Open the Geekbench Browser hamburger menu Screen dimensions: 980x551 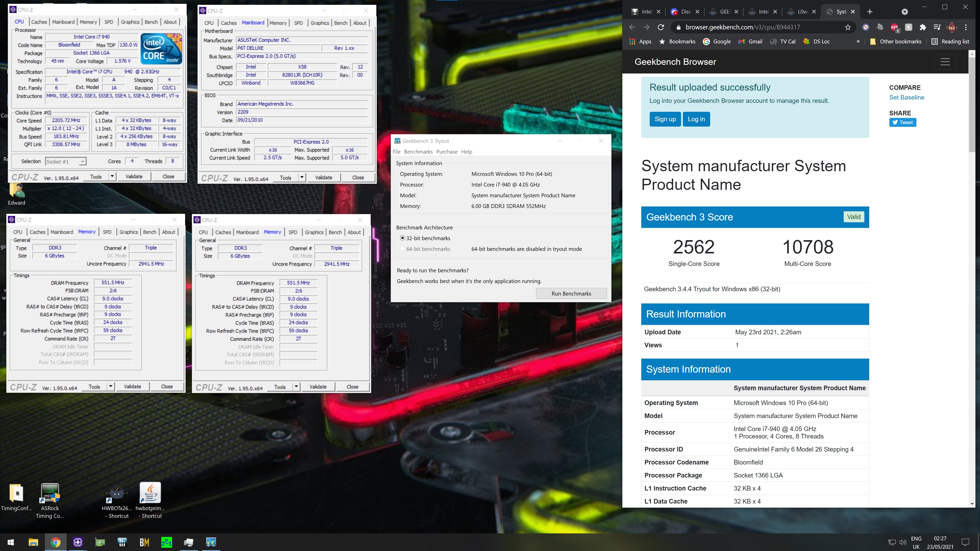coord(945,62)
